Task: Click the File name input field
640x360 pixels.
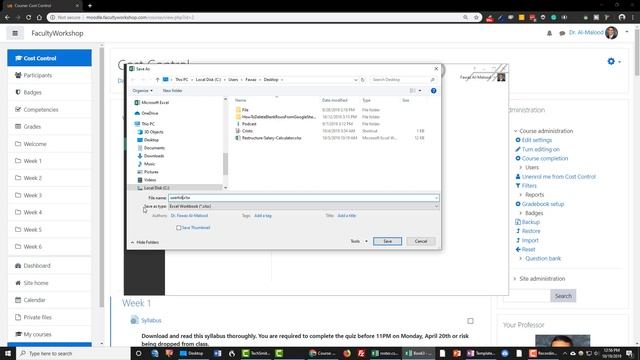Action: click(304, 198)
